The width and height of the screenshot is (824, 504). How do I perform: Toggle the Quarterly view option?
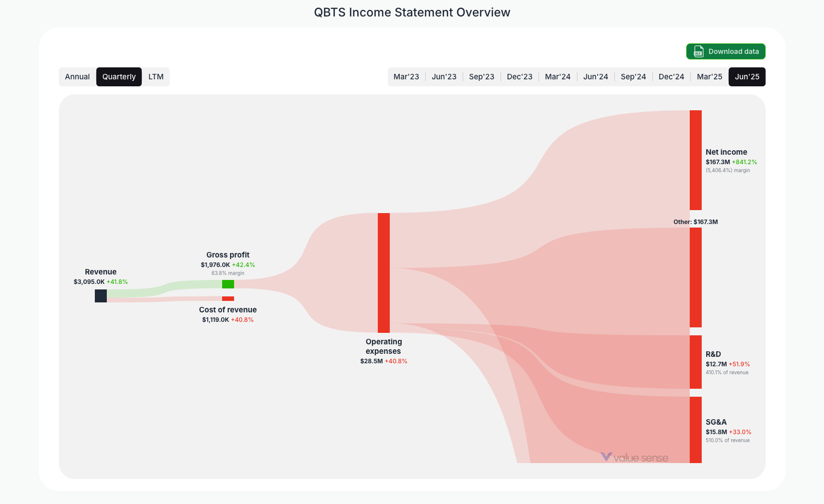point(119,76)
